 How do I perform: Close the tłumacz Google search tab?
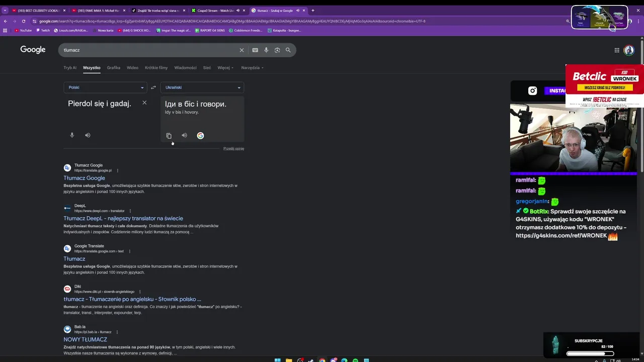(x=304, y=10)
